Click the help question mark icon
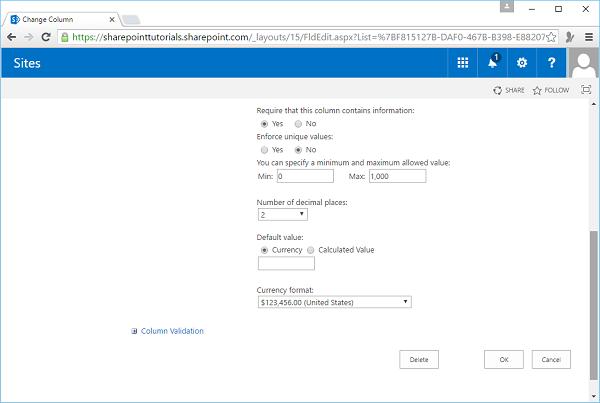This screenshot has height=403, width=600. pos(551,63)
